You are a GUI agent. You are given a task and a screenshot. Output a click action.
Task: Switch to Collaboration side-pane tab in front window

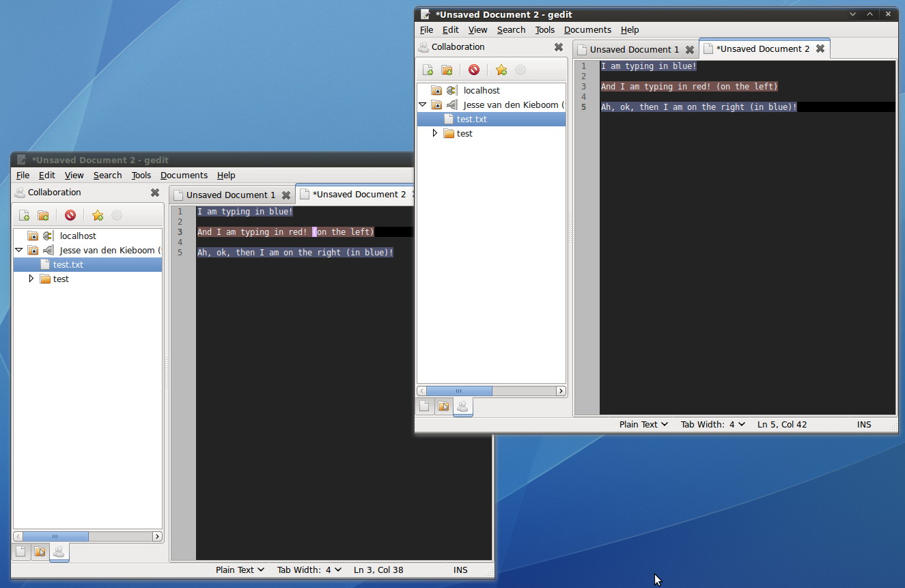click(x=462, y=406)
